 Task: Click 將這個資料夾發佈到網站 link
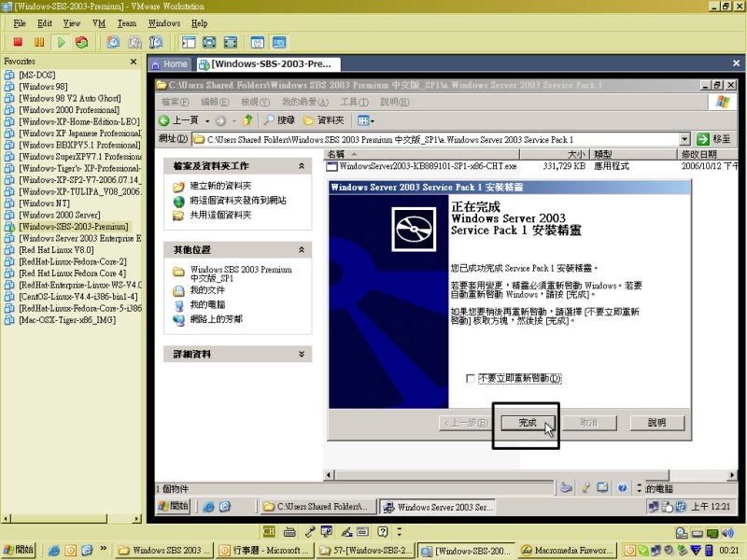238,201
